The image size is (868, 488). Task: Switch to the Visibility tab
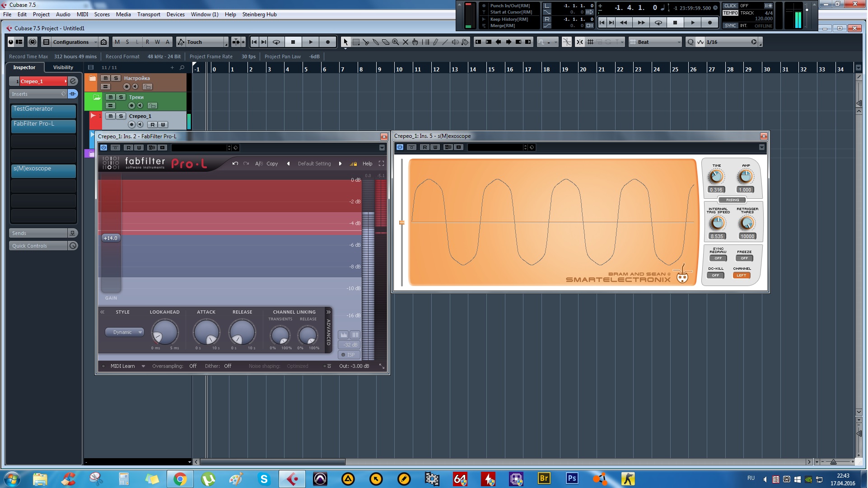pos(63,67)
